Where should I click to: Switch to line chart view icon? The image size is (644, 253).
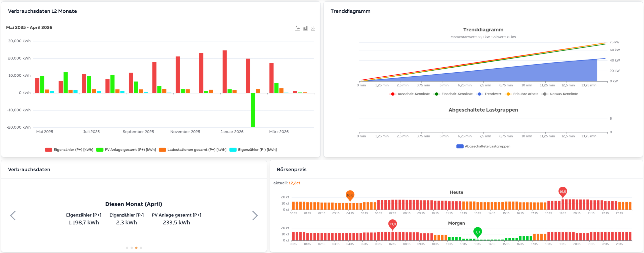[x=297, y=28]
